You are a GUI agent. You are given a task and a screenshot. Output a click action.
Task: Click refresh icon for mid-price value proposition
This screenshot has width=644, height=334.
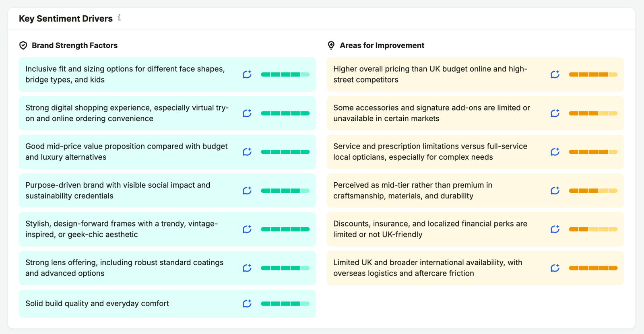[247, 152]
